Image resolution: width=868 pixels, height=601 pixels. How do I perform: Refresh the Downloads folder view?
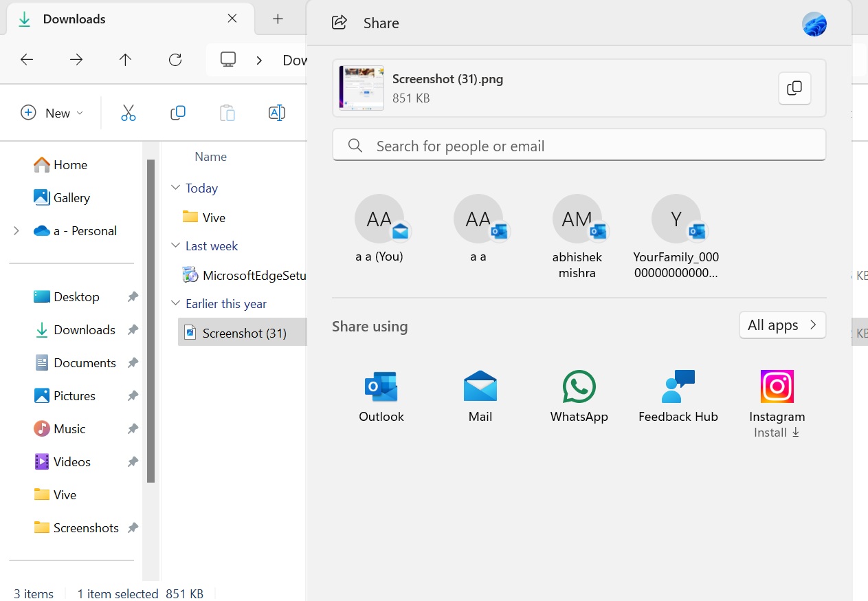(x=175, y=60)
